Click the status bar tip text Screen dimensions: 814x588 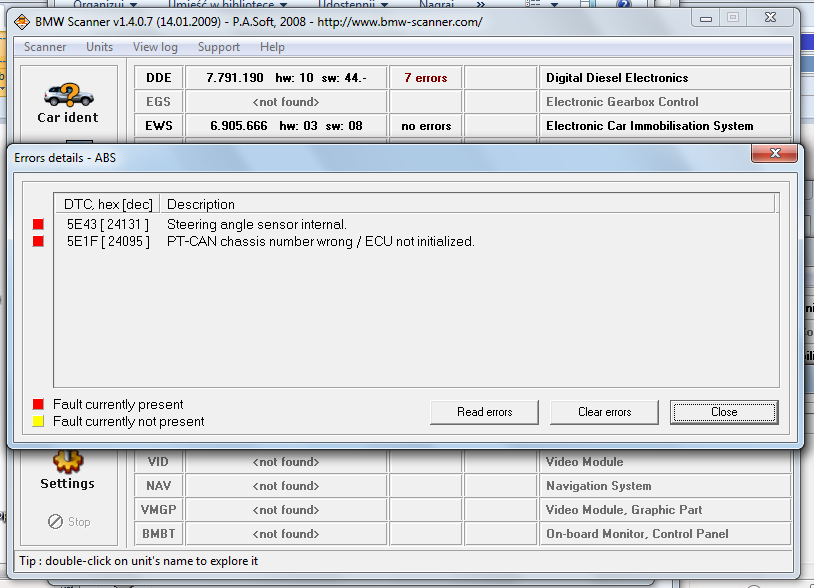pos(139,561)
